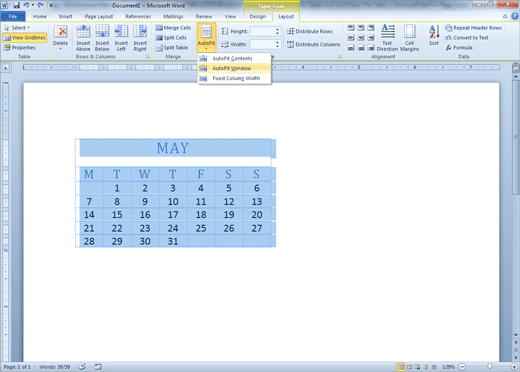Choose Fixed Column Width option
This screenshot has height=372, width=520.
pyautogui.click(x=234, y=78)
